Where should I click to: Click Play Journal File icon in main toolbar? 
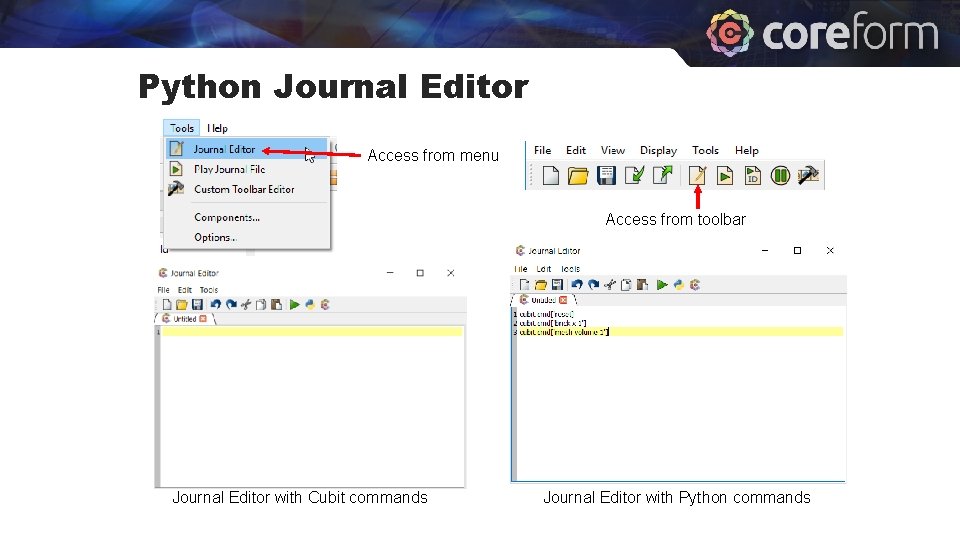click(x=725, y=176)
